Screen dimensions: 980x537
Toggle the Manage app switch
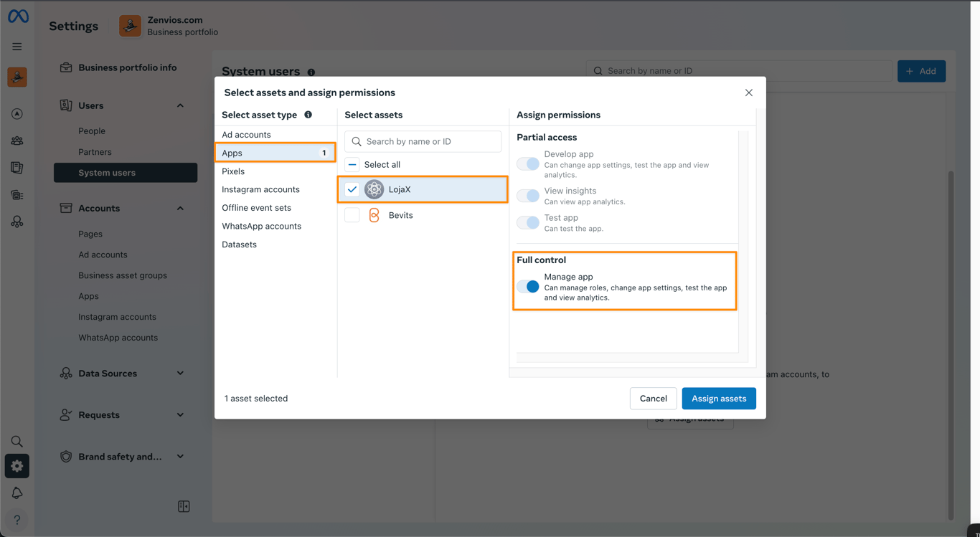pyautogui.click(x=528, y=287)
